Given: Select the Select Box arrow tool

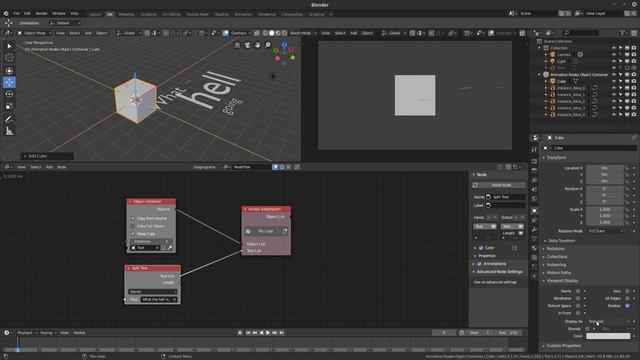Looking at the screenshot, I should (x=9, y=46).
